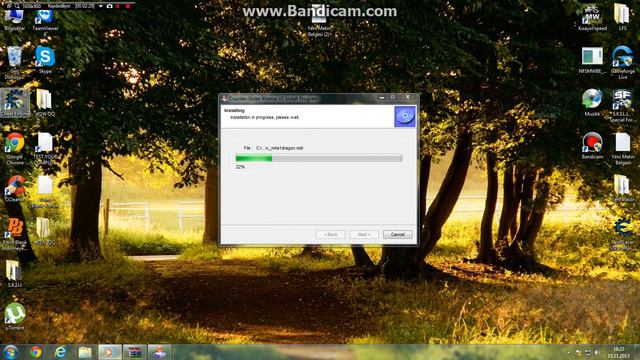
Task: Open the NFSMWBE image file icon
Action: [x=592, y=60]
